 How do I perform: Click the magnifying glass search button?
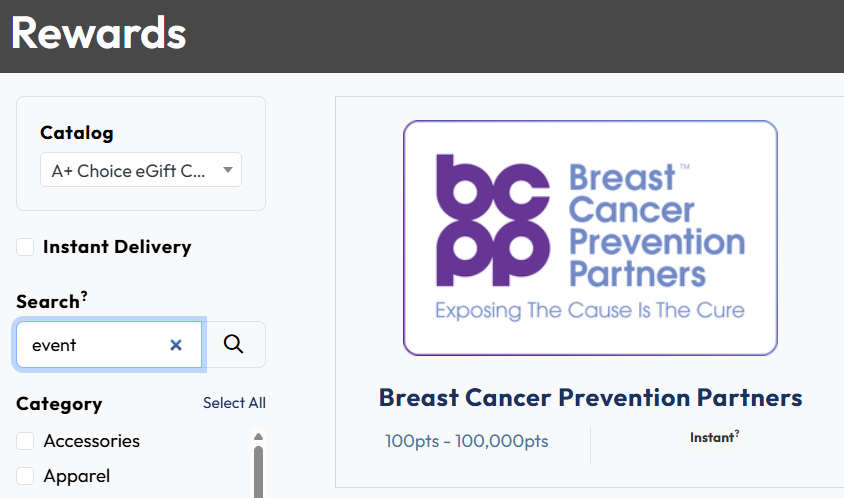pyautogui.click(x=234, y=345)
